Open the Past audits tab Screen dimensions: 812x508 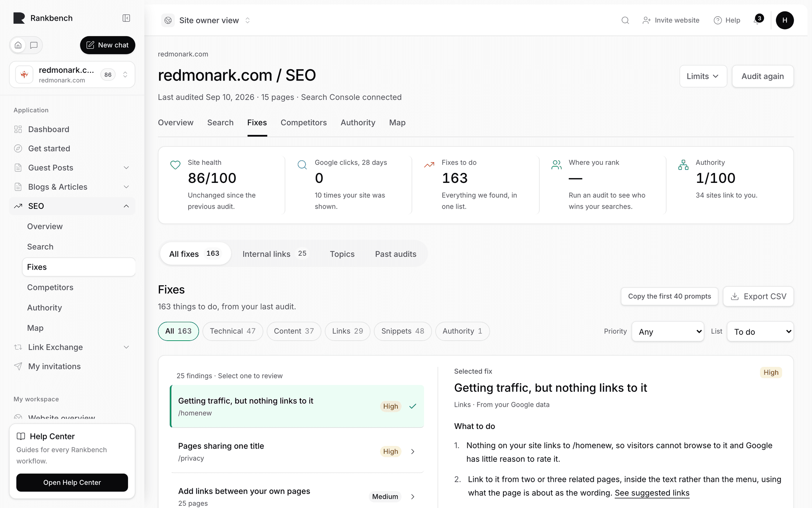[396, 254]
